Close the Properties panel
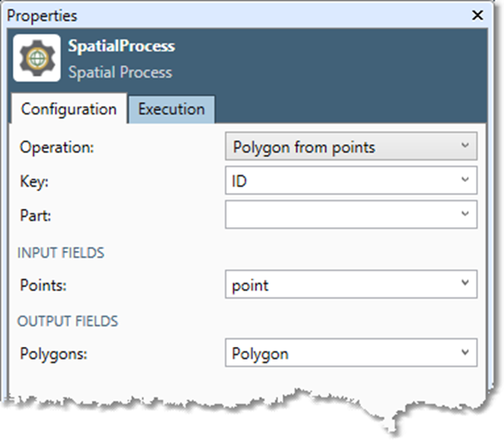 point(477,15)
